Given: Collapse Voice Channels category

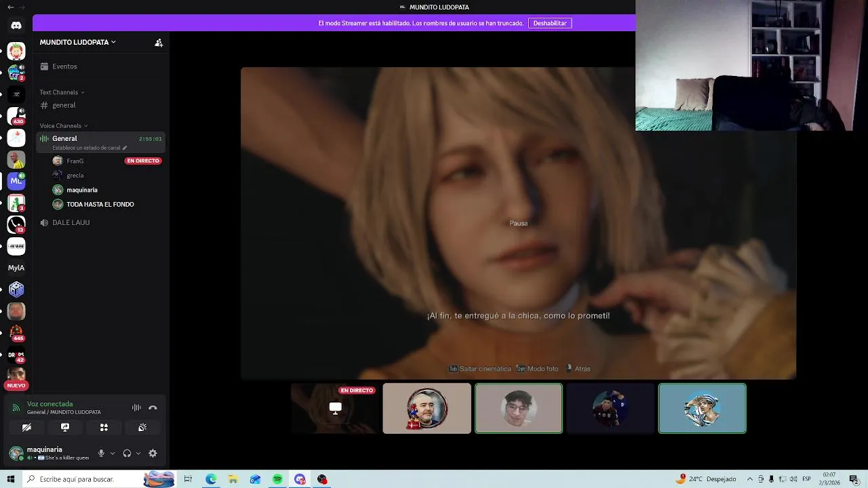Looking at the screenshot, I should [x=64, y=125].
